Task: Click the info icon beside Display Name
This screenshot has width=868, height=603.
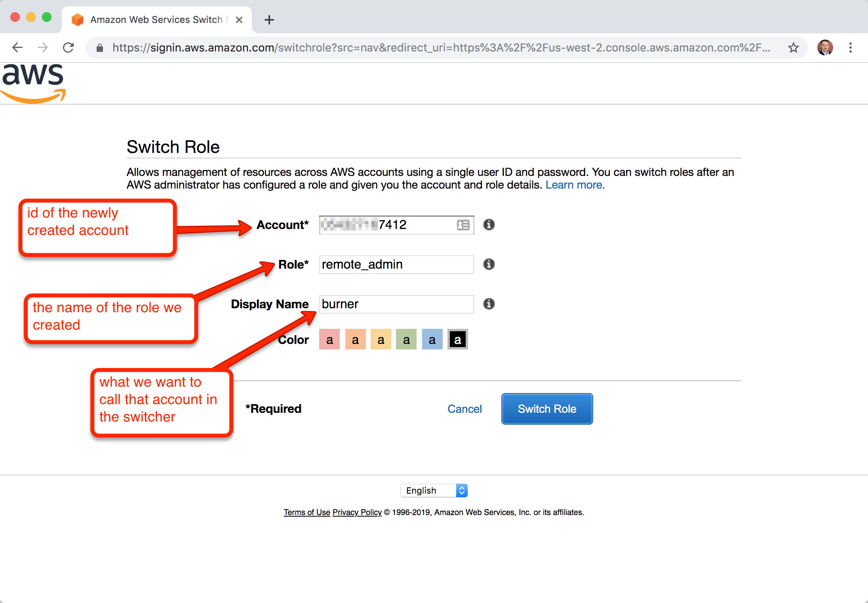Action: coord(489,304)
